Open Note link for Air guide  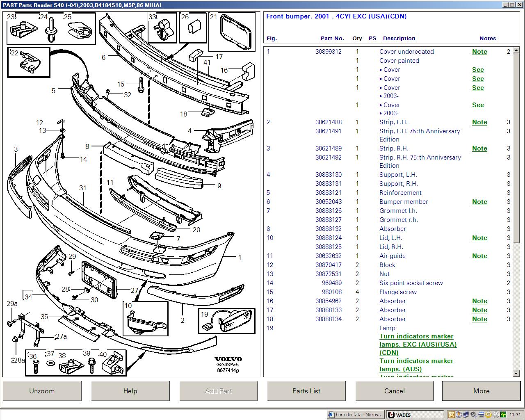pyautogui.click(x=479, y=256)
